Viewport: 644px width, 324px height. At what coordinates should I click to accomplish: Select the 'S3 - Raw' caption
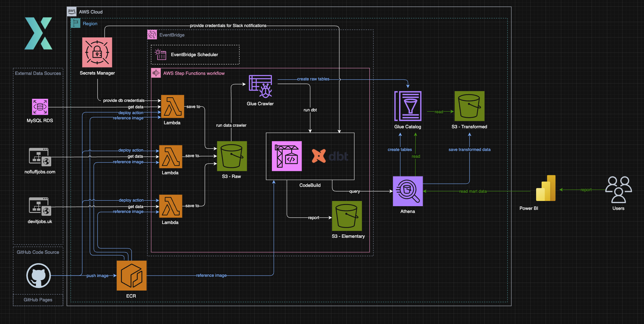pyautogui.click(x=231, y=176)
